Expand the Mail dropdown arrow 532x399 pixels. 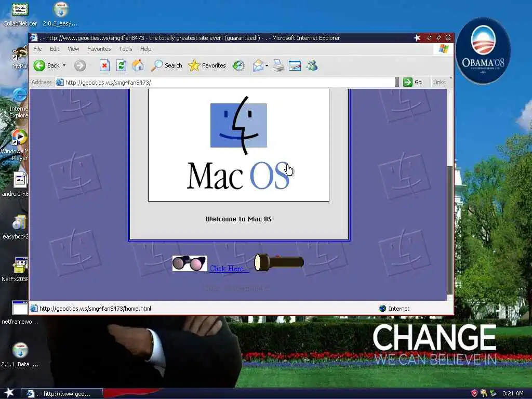pos(267,65)
